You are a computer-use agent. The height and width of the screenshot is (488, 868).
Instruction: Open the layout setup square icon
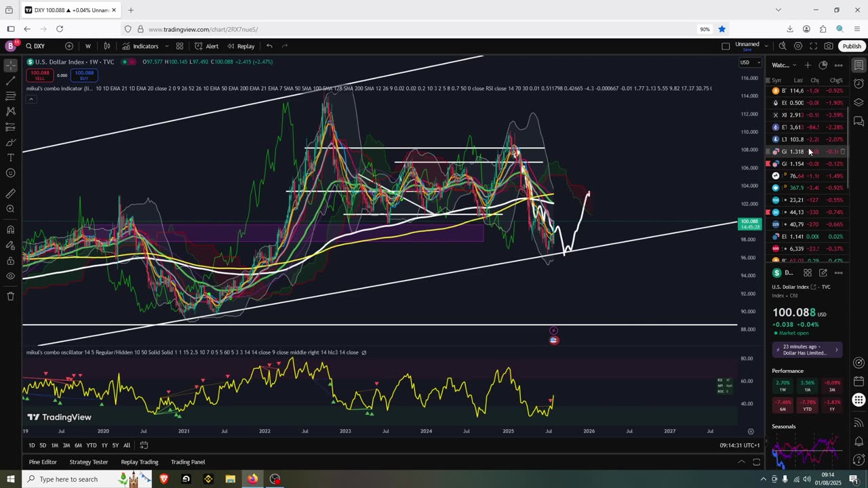(726, 46)
